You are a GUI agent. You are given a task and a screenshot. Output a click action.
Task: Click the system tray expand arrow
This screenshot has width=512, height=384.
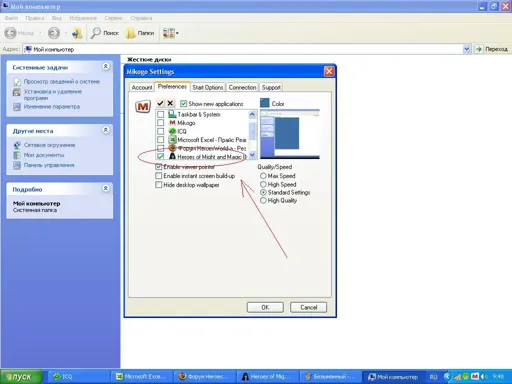tap(447, 377)
